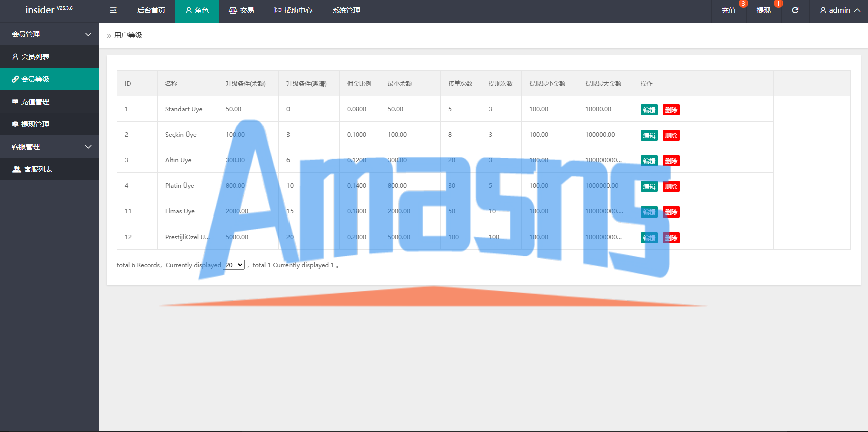The height and width of the screenshot is (432, 868).
Task: Click the insider logo text
Action: pos(40,10)
